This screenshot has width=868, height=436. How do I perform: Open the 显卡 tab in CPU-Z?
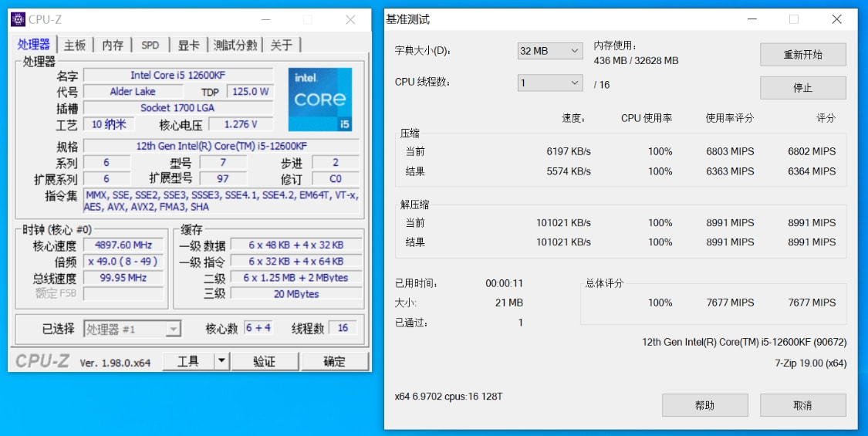click(189, 46)
